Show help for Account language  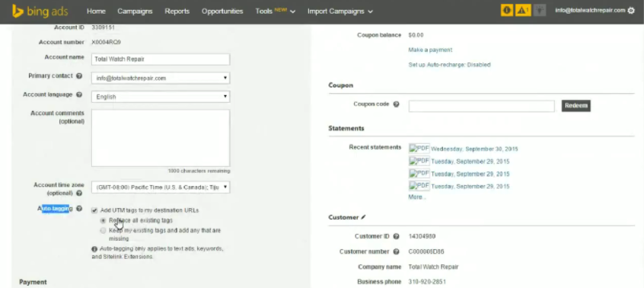click(x=79, y=94)
